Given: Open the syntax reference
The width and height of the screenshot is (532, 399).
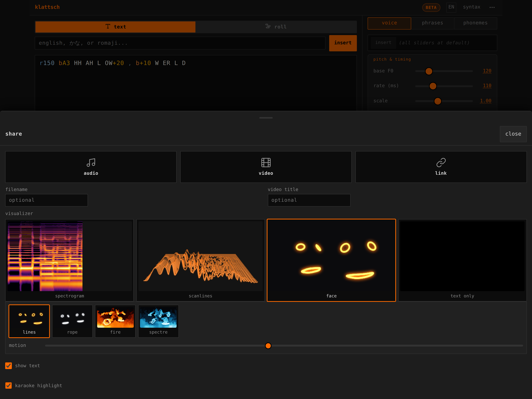Looking at the screenshot, I should [472, 7].
